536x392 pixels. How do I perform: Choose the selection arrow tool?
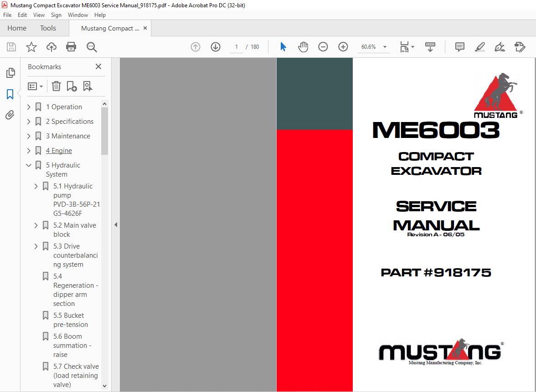coord(283,47)
